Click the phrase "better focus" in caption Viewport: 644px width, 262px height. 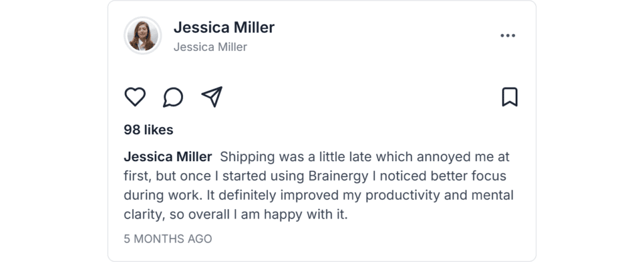point(471,176)
